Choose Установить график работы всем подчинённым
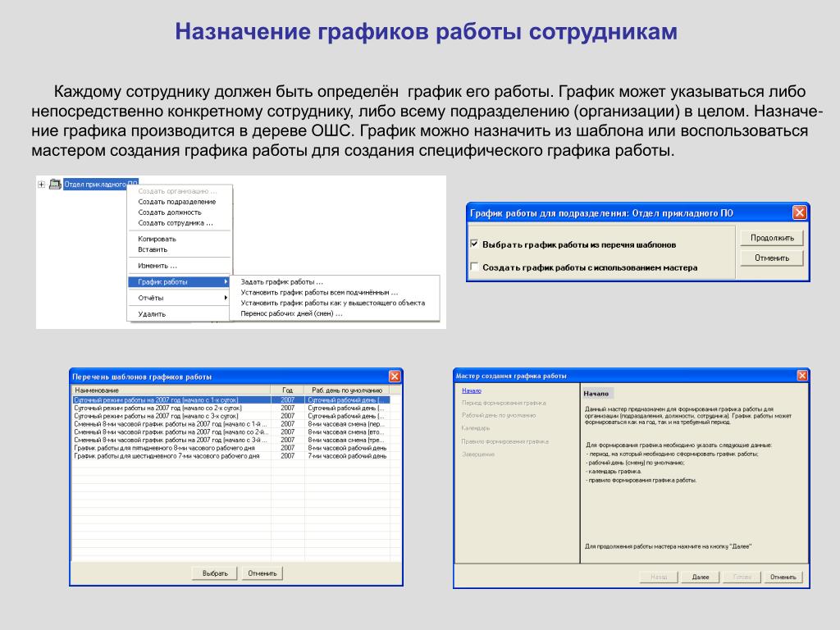 319,293
